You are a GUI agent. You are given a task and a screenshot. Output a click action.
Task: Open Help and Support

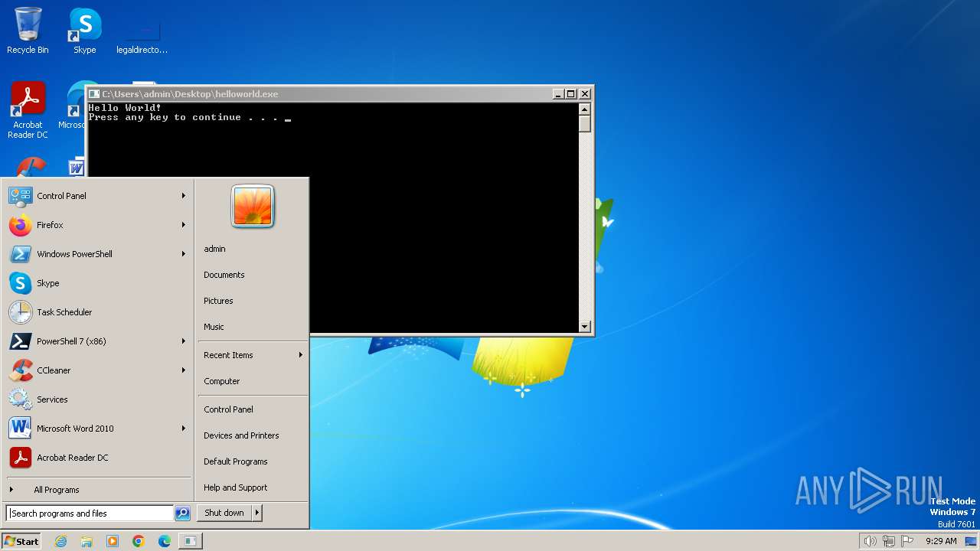click(253, 487)
